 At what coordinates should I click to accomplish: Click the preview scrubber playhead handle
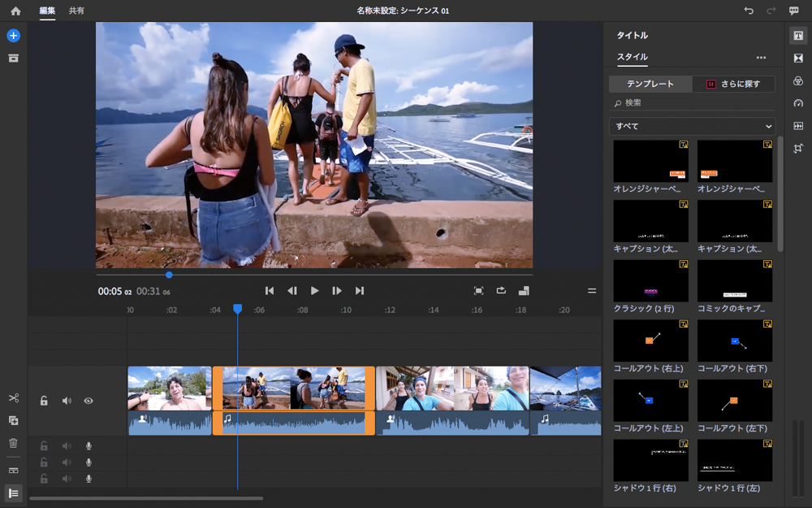tap(169, 275)
